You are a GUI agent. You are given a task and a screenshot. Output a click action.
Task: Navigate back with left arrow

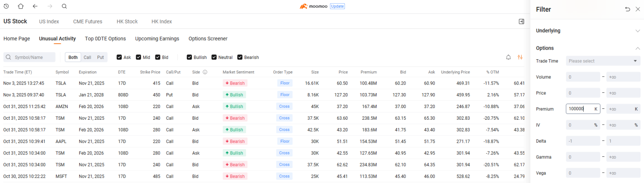coord(35,6)
